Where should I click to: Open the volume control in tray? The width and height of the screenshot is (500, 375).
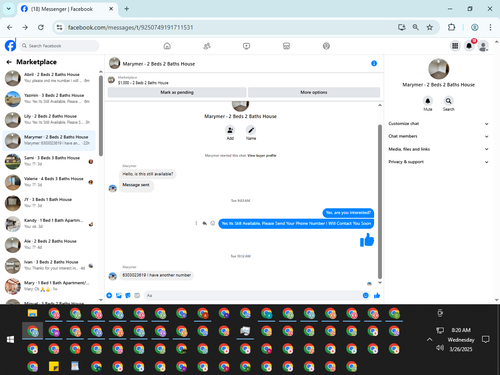click(x=440, y=348)
